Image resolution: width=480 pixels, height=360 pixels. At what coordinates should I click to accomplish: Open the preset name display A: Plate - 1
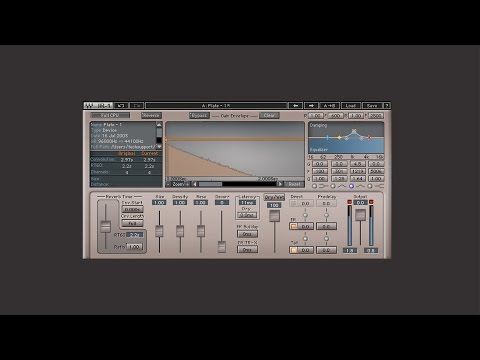coord(216,106)
